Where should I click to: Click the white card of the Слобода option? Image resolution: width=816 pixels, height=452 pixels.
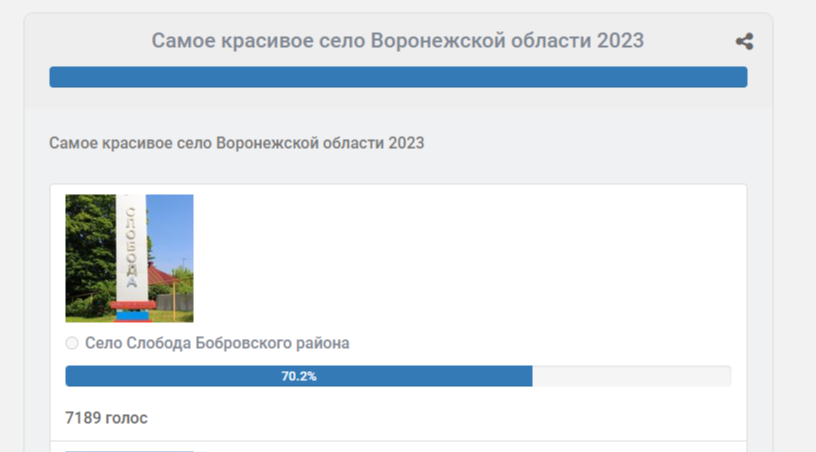[398, 312]
